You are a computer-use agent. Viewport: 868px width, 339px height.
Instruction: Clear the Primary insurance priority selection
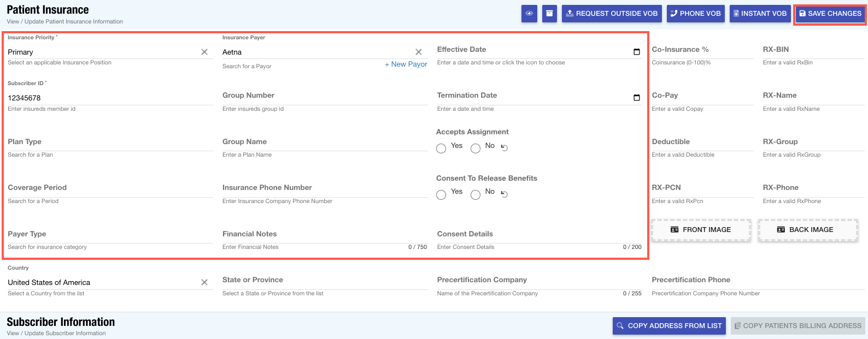pyautogui.click(x=204, y=52)
